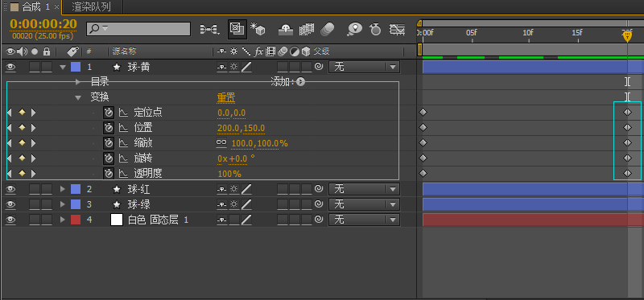Click the blue label color of 球-黄
644x300 pixels.
click(x=76, y=67)
